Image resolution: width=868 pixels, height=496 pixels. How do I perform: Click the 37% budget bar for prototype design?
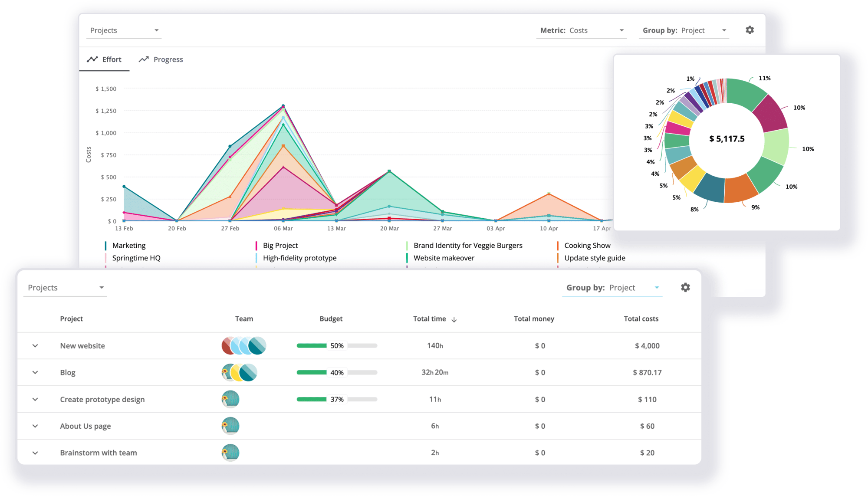[337, 399]
